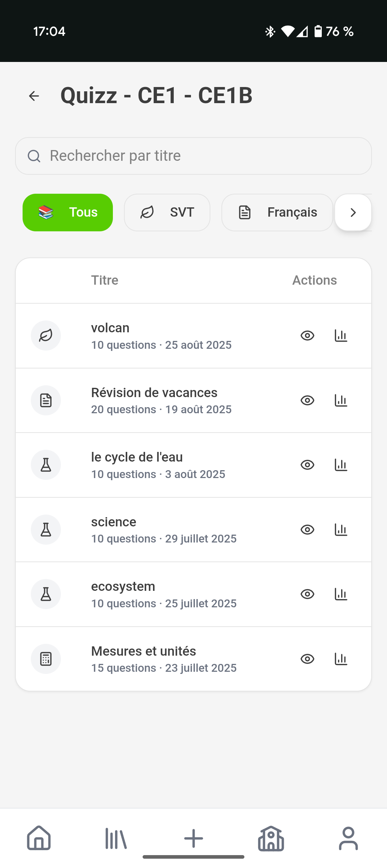The image size is (387, 868).
Task: Open statistics for Révision de vacances
Action: click(341, 400)
